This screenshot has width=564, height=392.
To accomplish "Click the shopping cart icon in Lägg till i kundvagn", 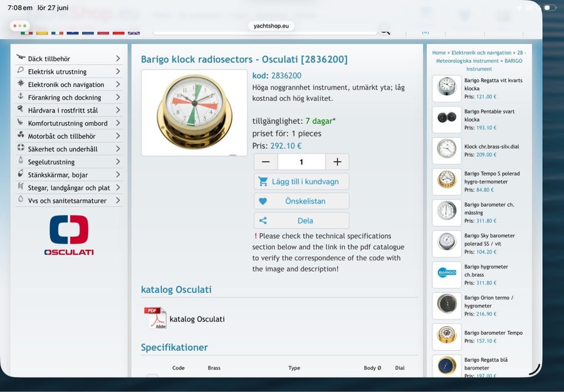I will [263, 182].
